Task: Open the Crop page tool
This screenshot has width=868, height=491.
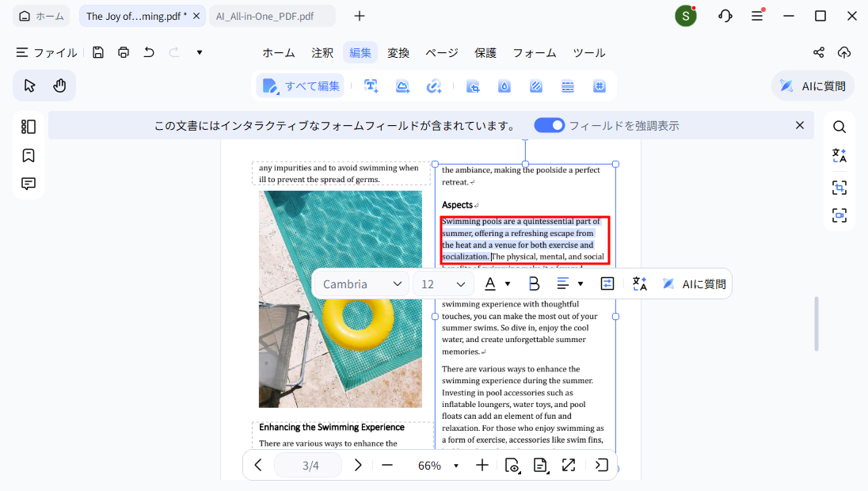Action: (x=473, y=86)
